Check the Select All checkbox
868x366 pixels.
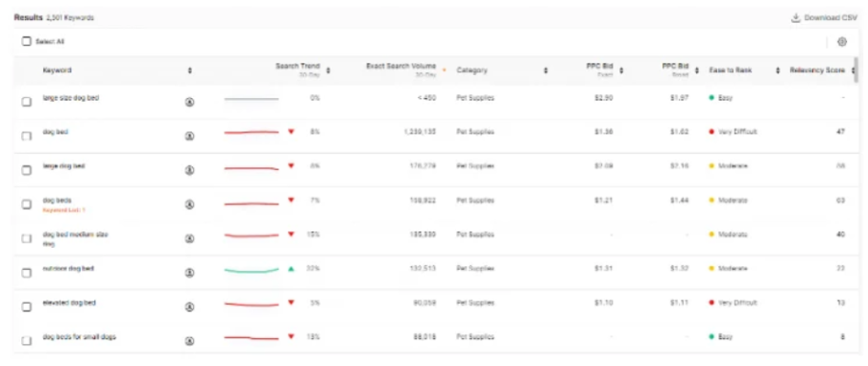pyautogui.click(x=26, y=41)
